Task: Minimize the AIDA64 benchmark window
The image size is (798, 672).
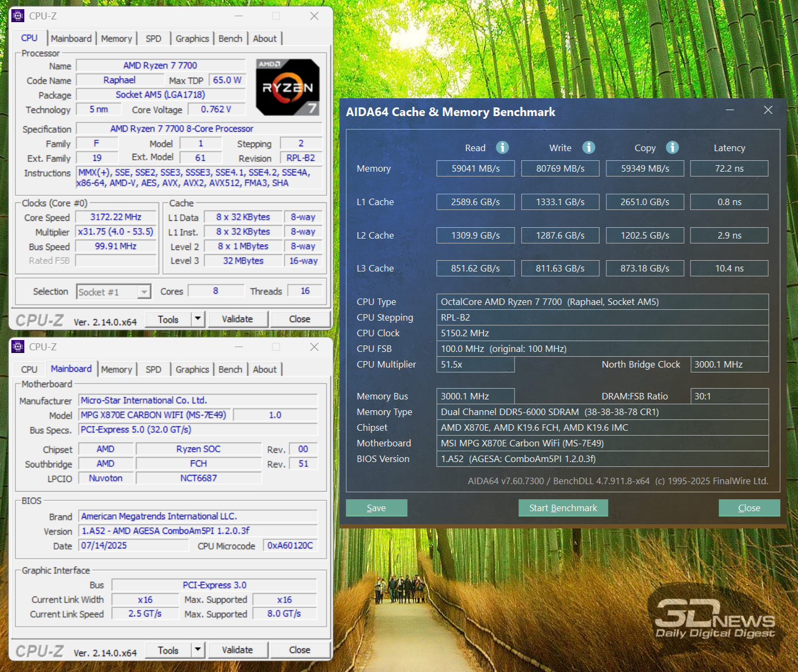Action: [729, 110]
